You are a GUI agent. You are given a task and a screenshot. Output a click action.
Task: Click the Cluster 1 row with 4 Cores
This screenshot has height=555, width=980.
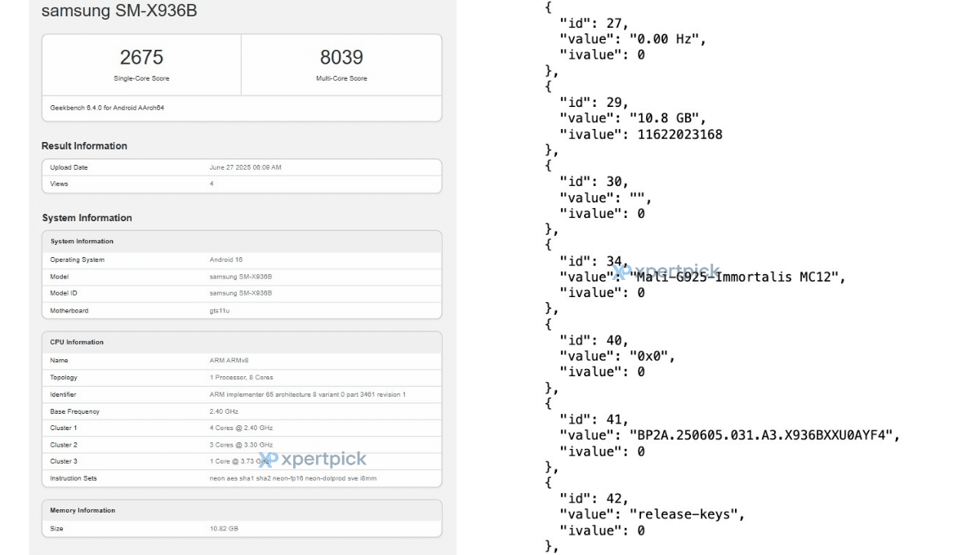[x=242, y=428]
